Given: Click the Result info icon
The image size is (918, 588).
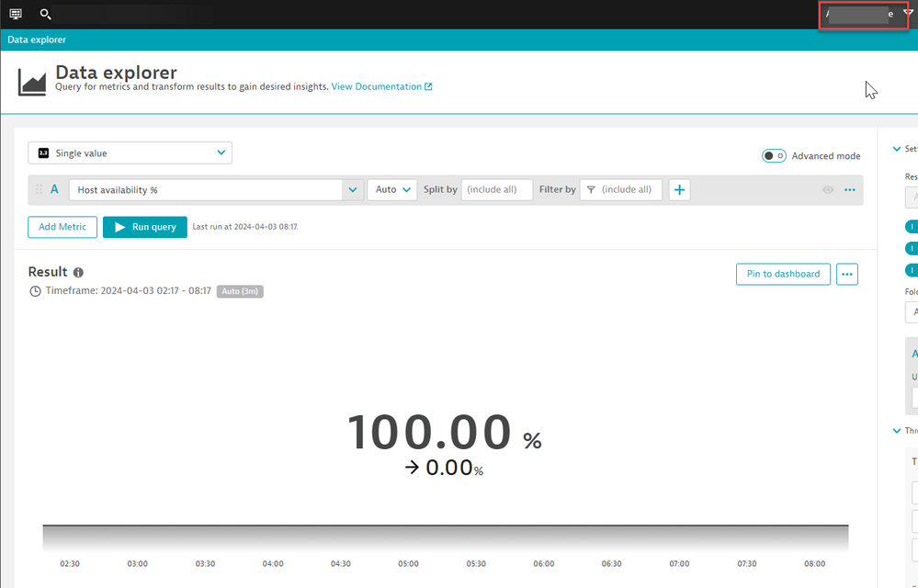Looking at the screenshot, I should 78,273.
